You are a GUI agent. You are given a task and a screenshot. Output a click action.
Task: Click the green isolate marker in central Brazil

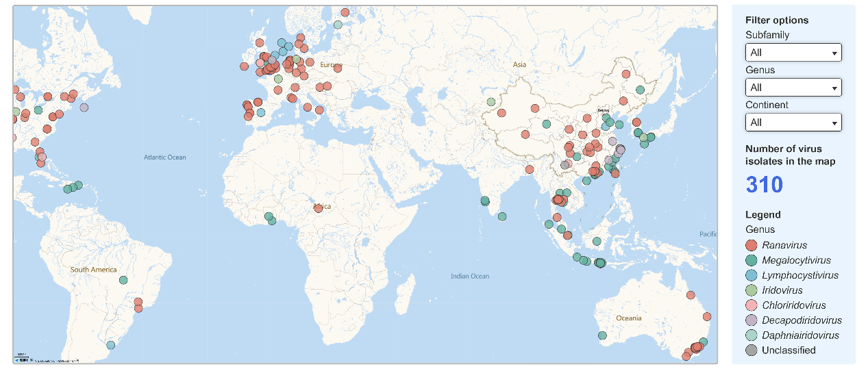(123, 280)
